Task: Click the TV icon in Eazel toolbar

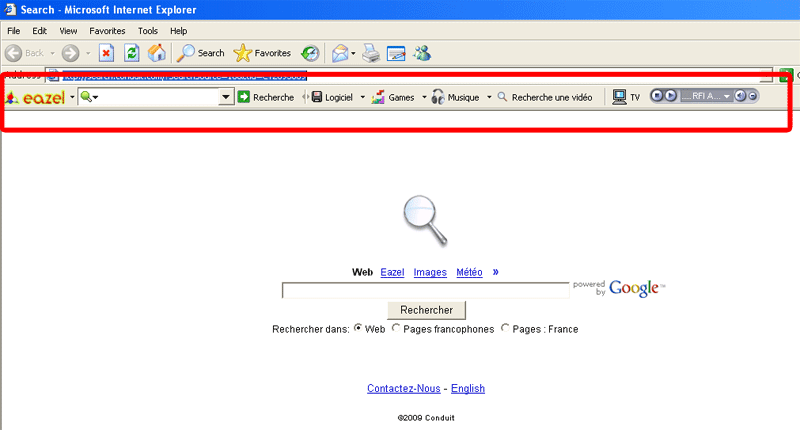Action: point(626,97)
